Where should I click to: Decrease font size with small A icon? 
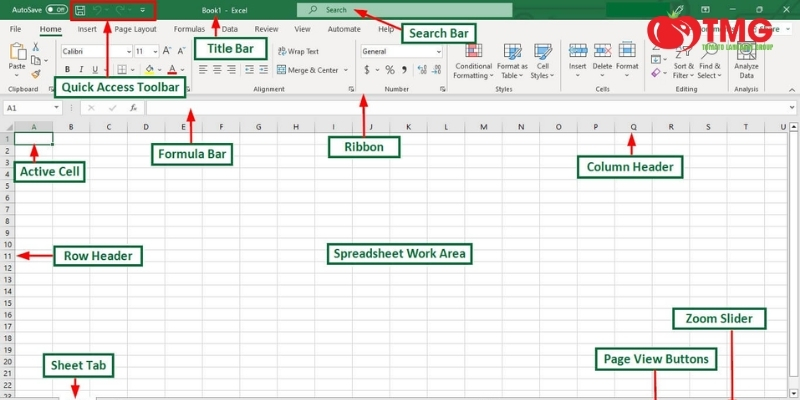[181, 51]
